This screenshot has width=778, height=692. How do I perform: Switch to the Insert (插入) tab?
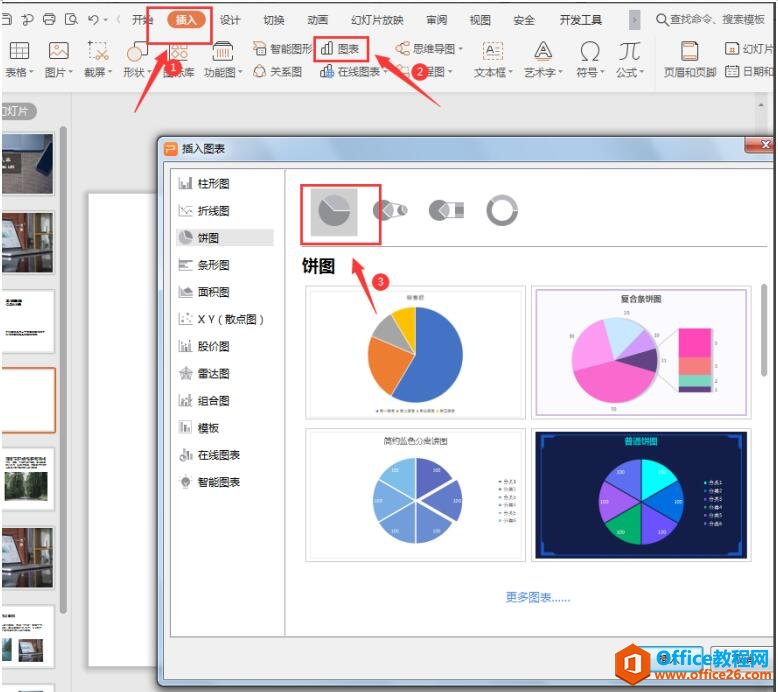click(186, 20)
